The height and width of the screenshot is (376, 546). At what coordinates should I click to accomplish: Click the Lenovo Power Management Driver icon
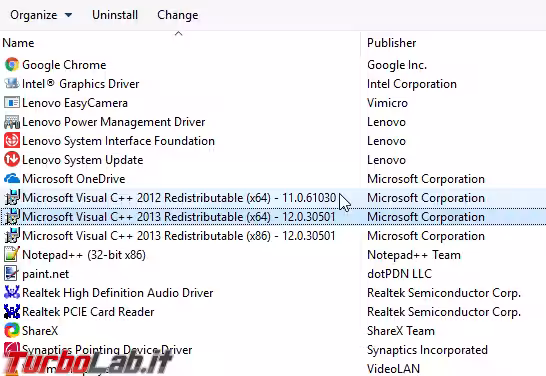(x=12, y=122)
